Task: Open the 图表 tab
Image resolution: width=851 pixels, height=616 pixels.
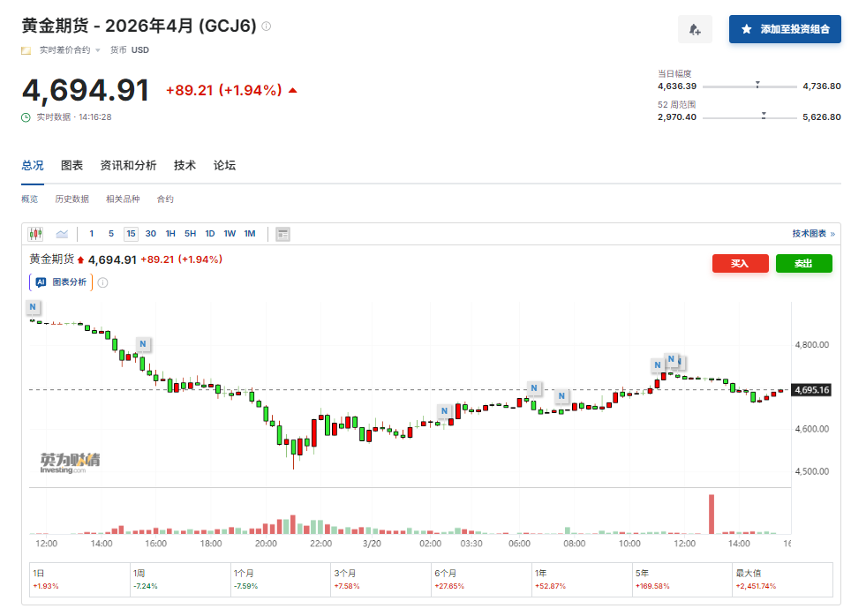Action: click(72, 166)
